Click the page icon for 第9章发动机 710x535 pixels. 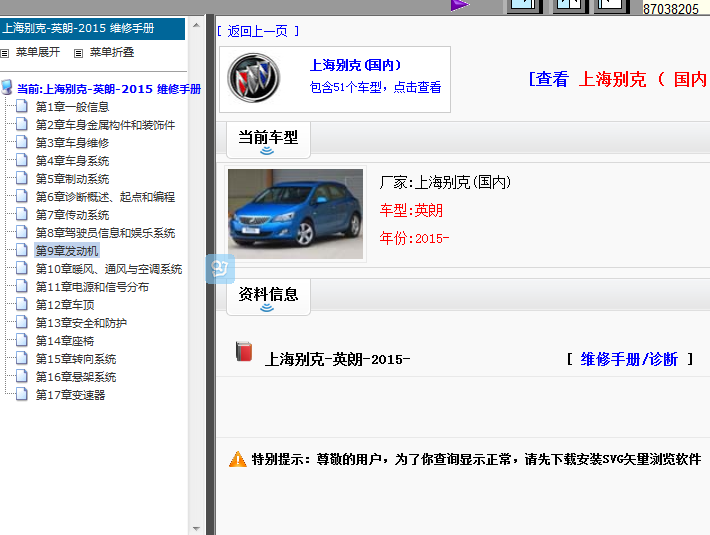[x=22, y=250]
